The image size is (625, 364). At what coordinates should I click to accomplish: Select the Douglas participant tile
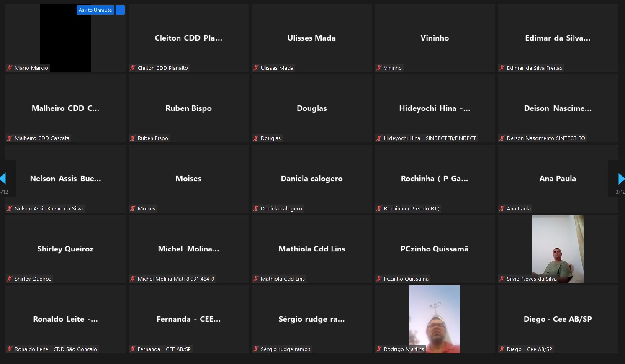click(312, 108)
